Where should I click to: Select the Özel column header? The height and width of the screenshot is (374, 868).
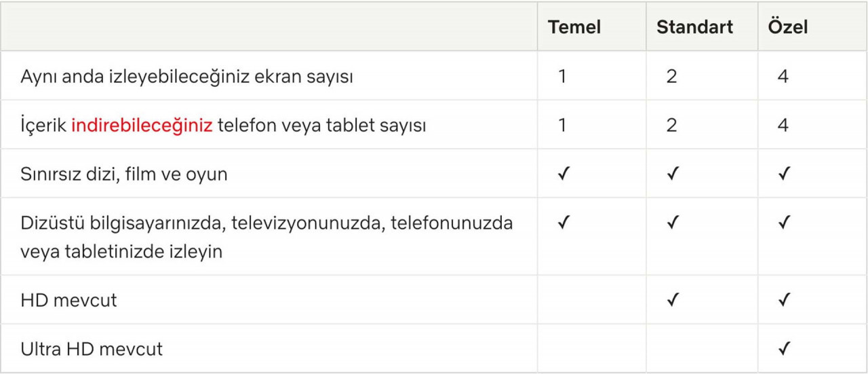click(x=787, y=26)
